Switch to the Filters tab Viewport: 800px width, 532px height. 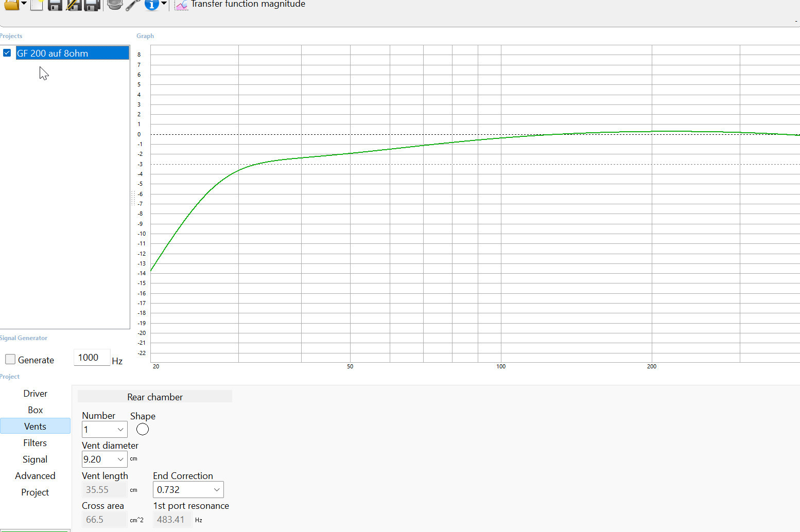coord(35,443)
